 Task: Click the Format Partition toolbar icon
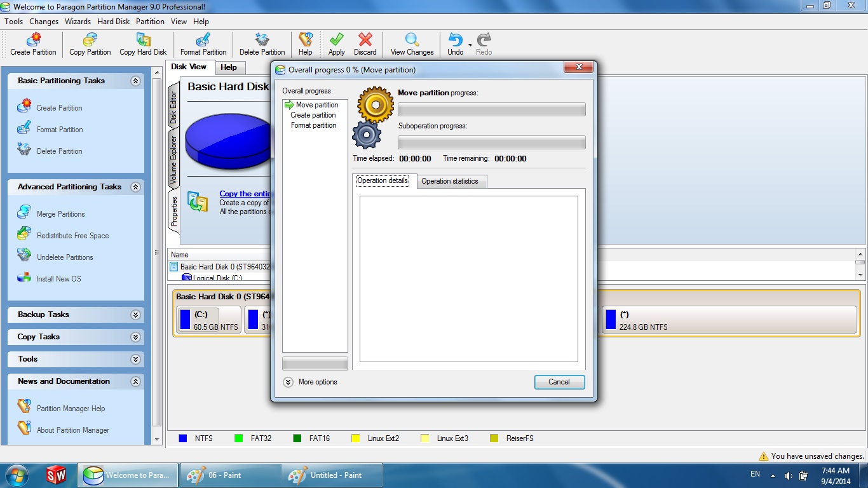[203, 44]
